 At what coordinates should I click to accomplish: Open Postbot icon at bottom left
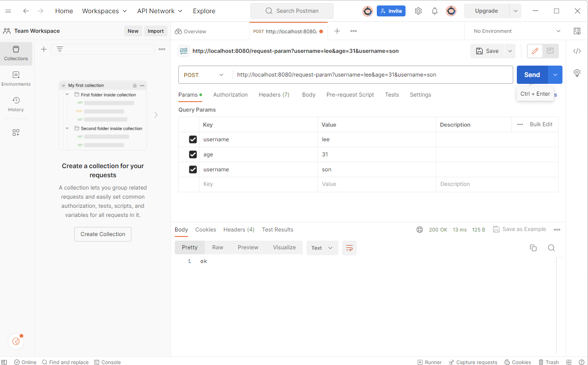[16, 341]
